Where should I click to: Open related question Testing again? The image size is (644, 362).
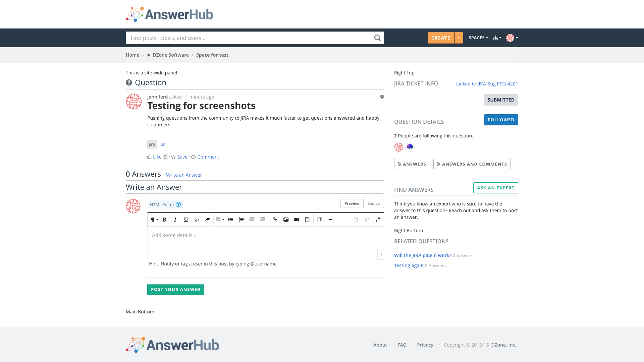(409, 265)
